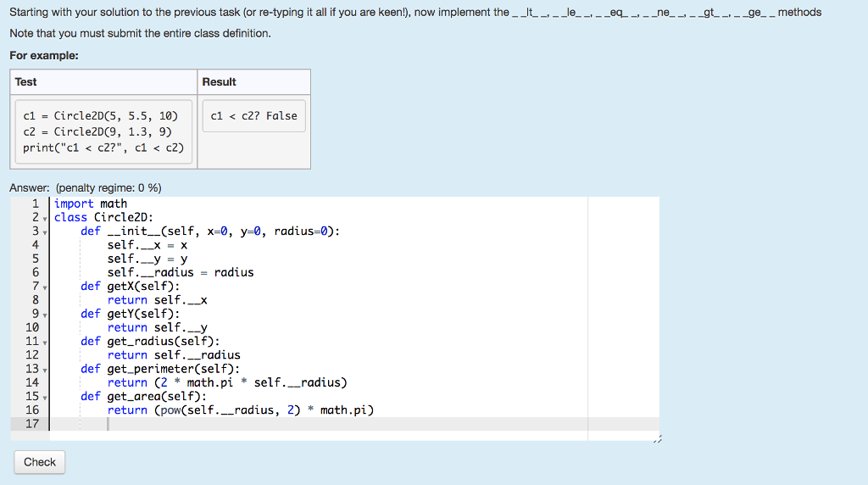Viewport: 868px width, 485px height.
Task: Click the Result column header
Action: (x=254, y=82)
